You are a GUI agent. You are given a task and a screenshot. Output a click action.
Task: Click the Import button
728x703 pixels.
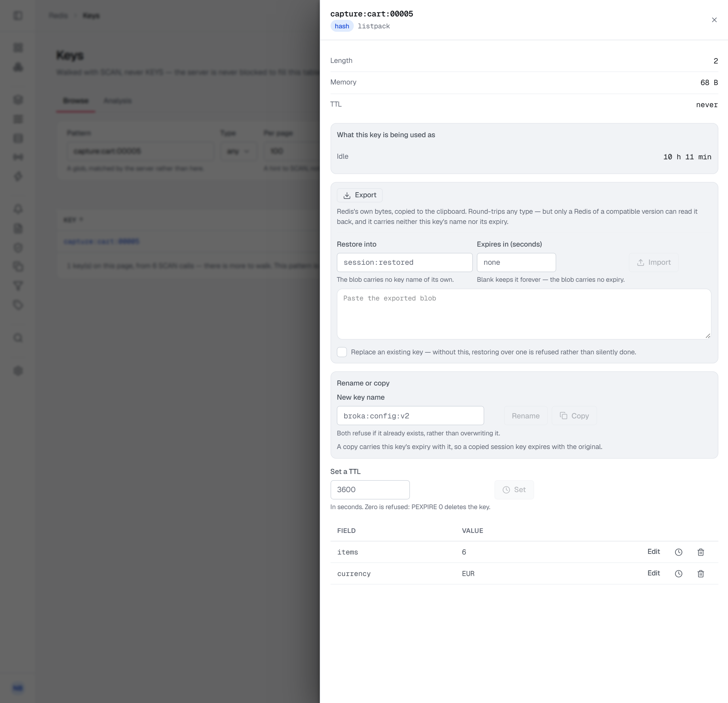[653, 262]
